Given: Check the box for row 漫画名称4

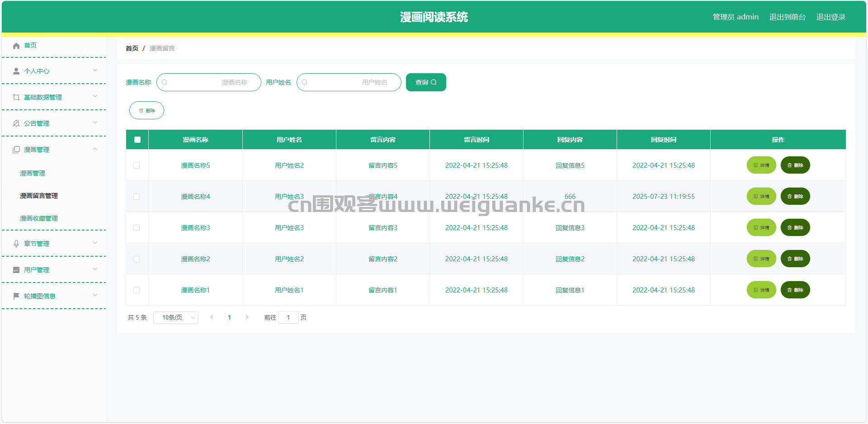Looking at the screenshot, I should [137, 197].
